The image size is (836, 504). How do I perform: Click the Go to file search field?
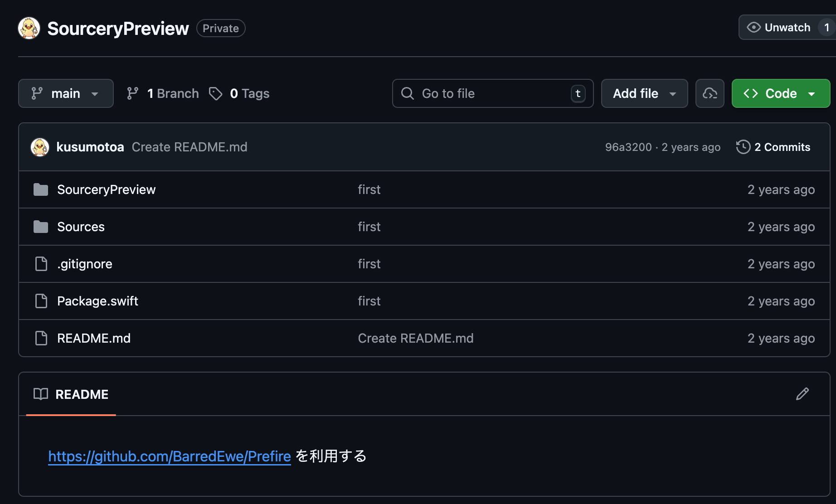pos(493,93)
